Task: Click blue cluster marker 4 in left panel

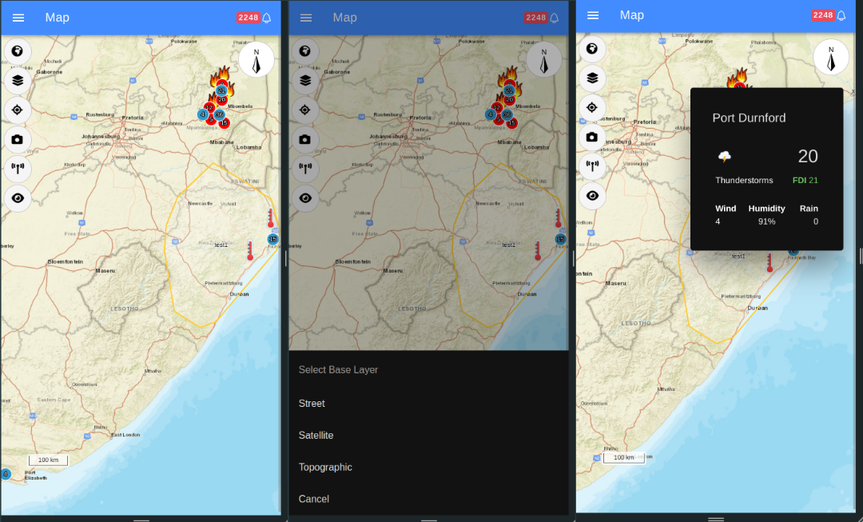Action: (203, 115)
